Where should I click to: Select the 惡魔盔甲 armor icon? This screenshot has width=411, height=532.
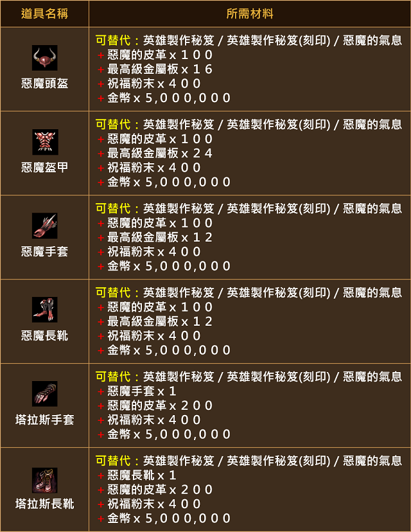pyautogui.click(x=45, y=142)
